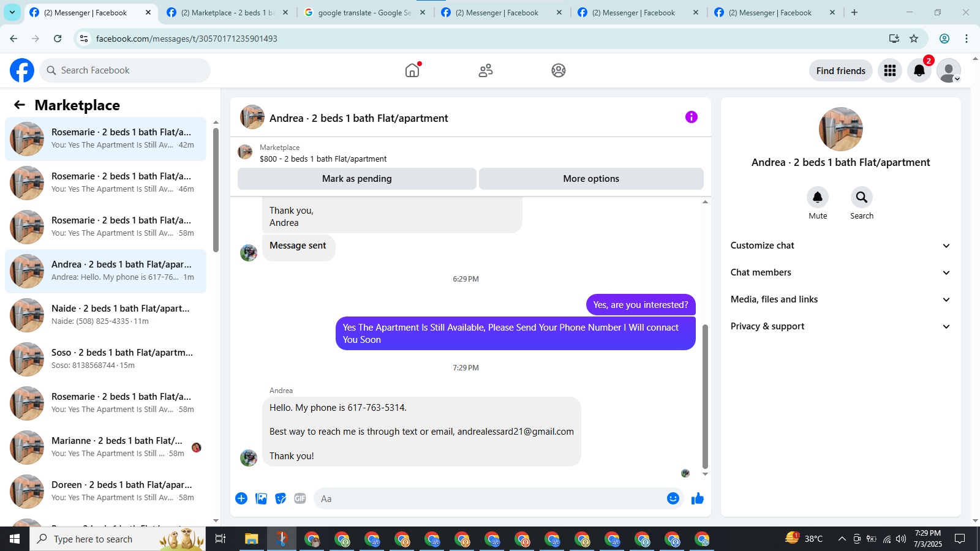Switch to the google translate tab

click(365, 12)
